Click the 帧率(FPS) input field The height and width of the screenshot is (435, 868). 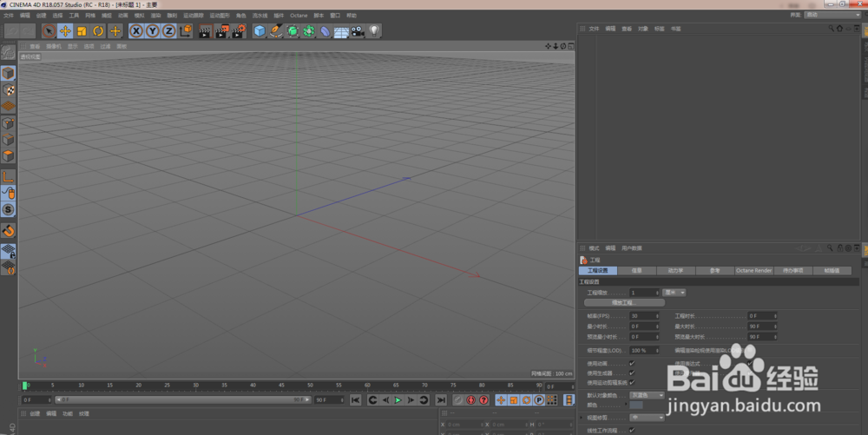point(644,316)
